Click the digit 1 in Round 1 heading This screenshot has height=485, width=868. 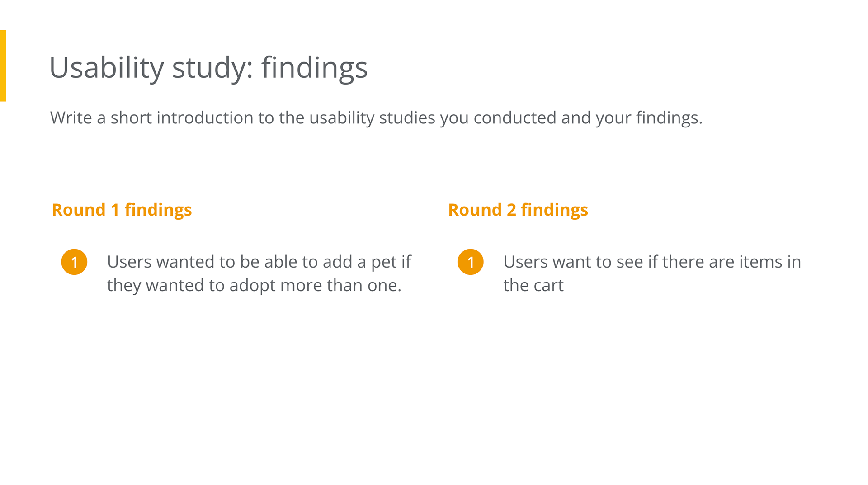115,210
